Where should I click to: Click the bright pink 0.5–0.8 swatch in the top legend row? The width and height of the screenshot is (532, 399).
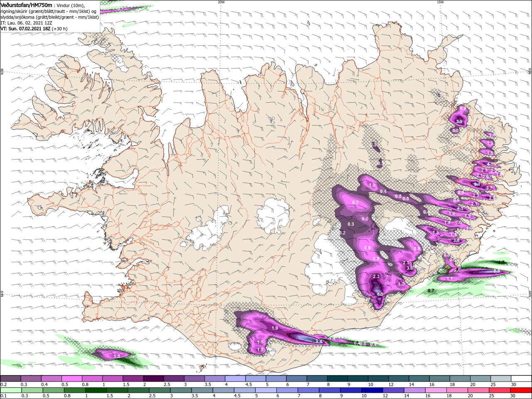point(71,378)
